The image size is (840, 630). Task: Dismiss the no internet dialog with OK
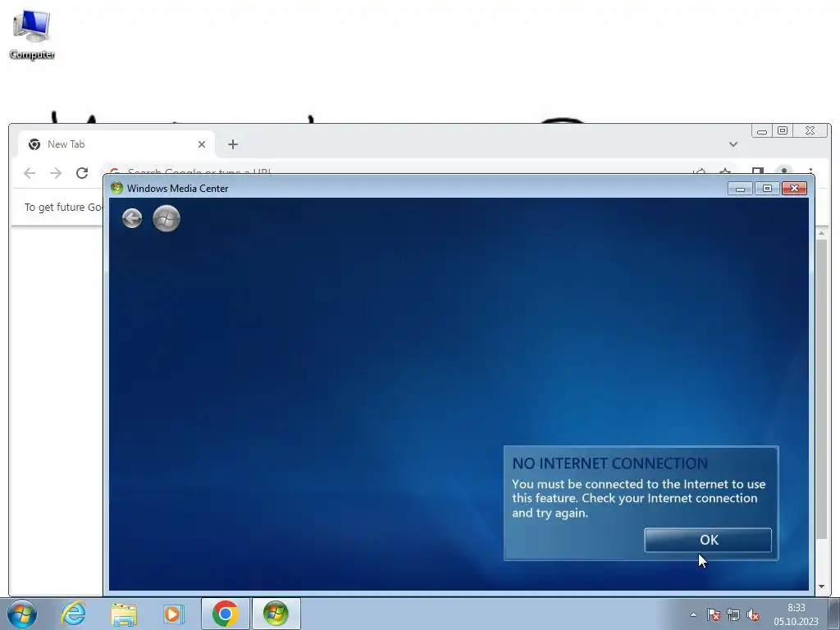(708, 540)
